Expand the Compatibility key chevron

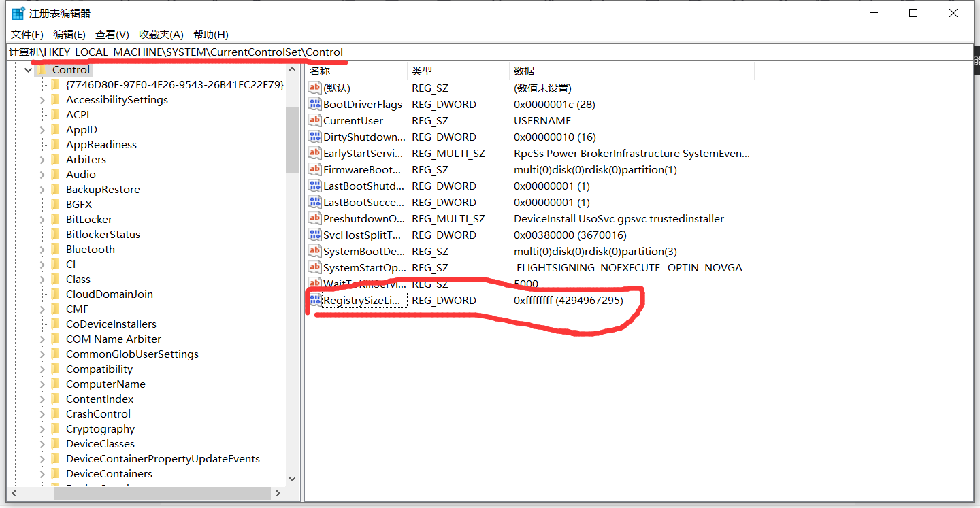coord(43,369)
